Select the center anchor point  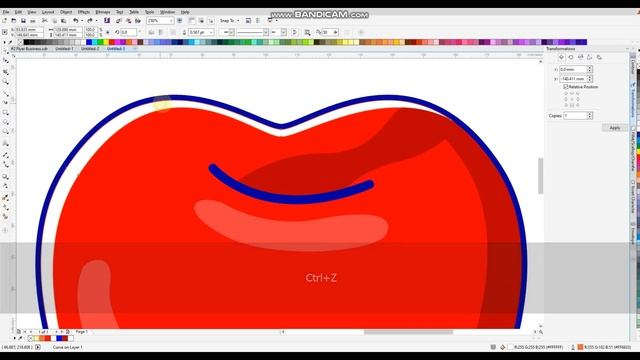[572, 99]
